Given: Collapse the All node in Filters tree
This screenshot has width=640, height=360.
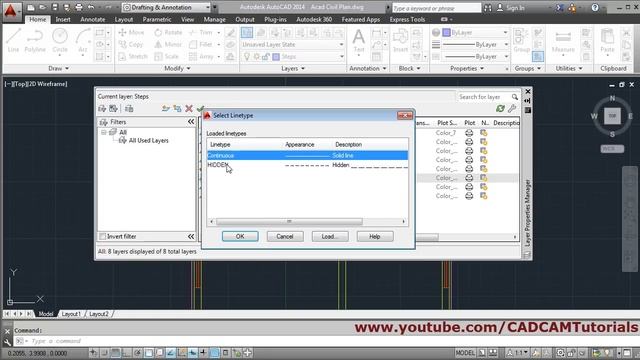Looking at the screenshot, I should tap(104, 132).
